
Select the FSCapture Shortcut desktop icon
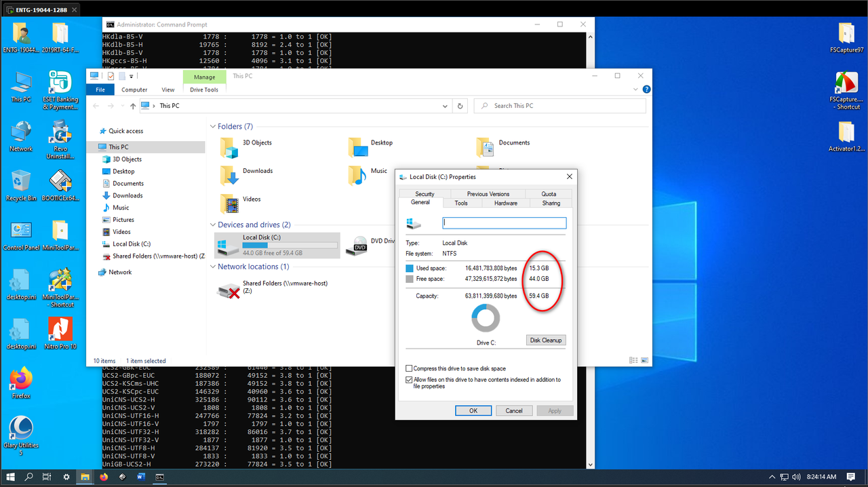pos(846,91)
